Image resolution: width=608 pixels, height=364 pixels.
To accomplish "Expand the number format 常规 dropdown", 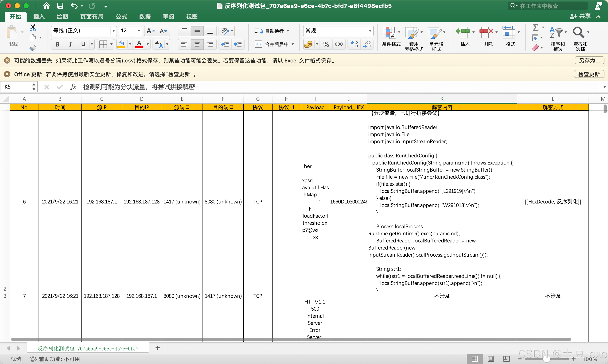I will (x=370, y=31).
